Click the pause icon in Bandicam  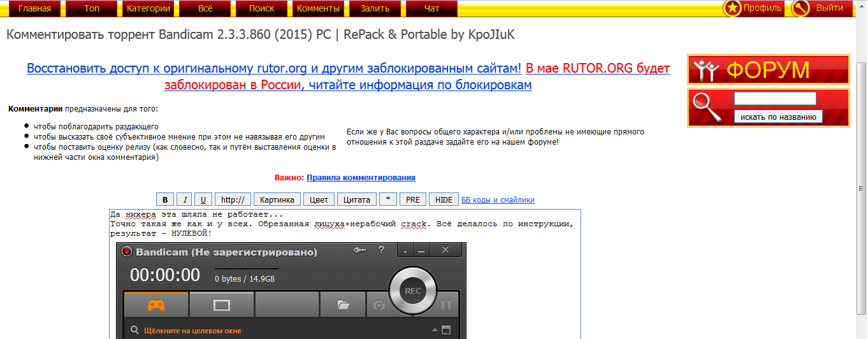coord(446,305)
